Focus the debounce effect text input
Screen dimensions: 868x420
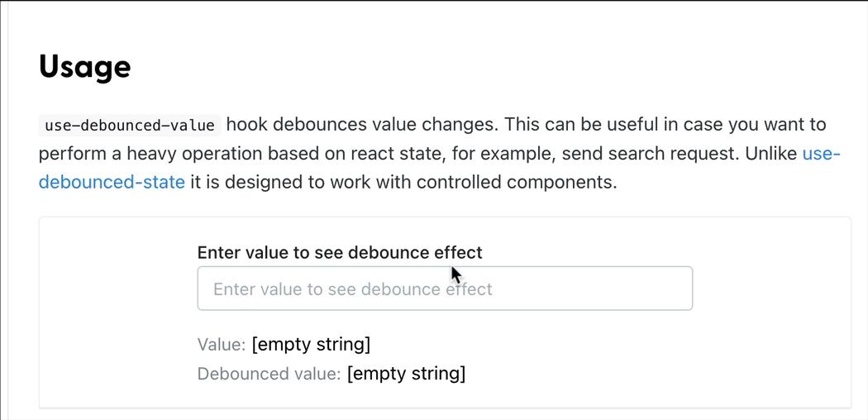(444, 289)
